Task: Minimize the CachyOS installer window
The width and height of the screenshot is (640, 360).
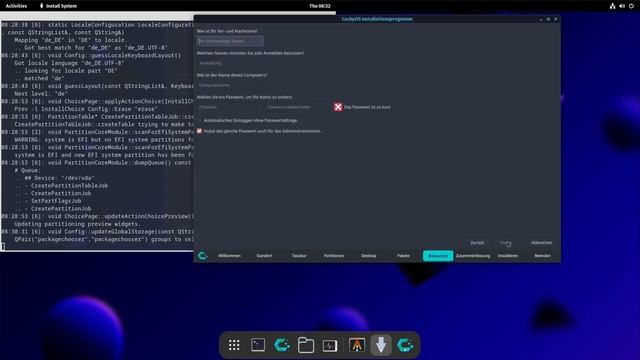Action: [x=541, y=19]
